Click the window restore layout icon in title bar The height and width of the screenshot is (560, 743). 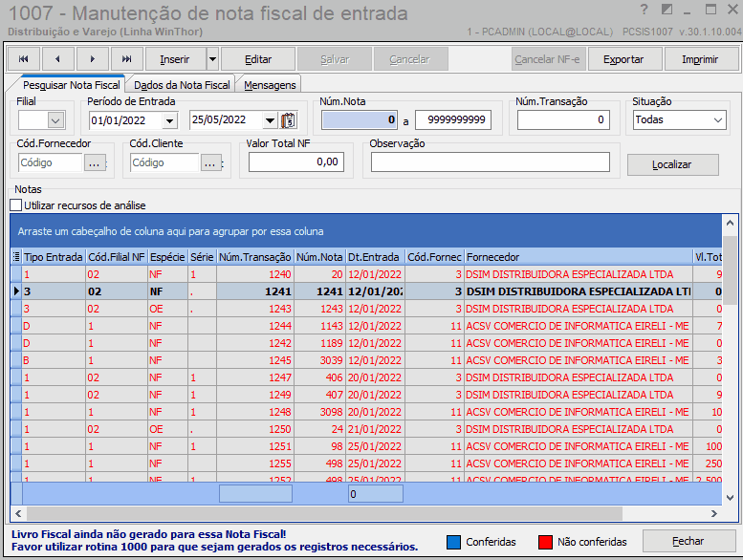coord(667,10)
